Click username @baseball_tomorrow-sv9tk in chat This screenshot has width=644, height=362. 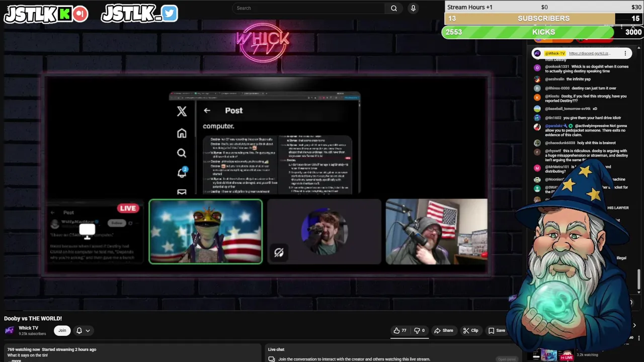coord(568,109)
